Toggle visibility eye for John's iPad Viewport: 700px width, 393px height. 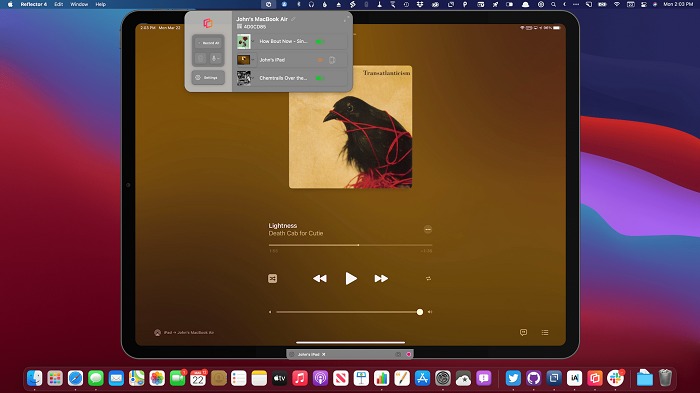[x=320, y=59]
